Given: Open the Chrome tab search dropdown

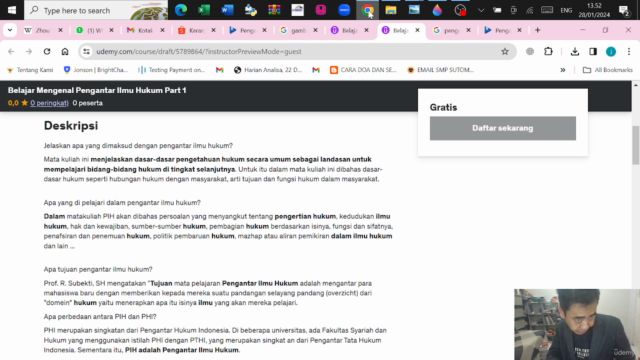Looking at the screenshot, I should point(10,30).
